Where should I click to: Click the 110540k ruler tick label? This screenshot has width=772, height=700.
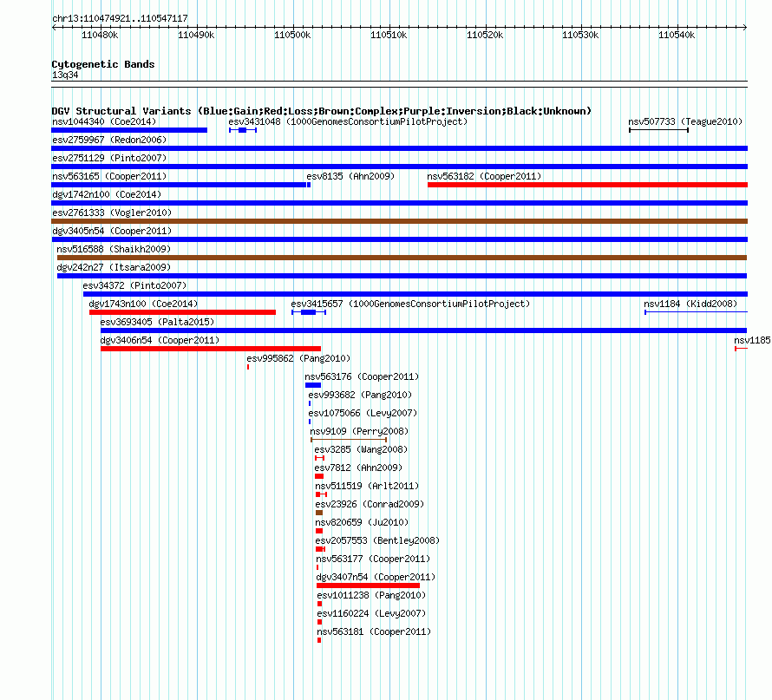(677, 36)
